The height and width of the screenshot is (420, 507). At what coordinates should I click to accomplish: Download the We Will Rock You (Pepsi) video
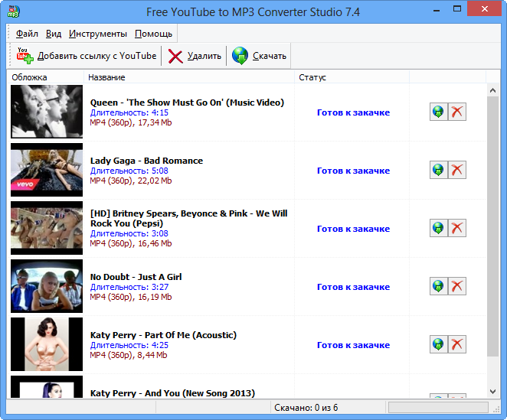438,228
